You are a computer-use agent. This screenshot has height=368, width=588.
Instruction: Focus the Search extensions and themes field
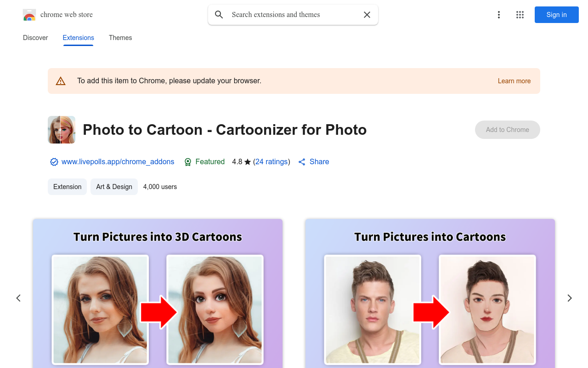[293, 15]
